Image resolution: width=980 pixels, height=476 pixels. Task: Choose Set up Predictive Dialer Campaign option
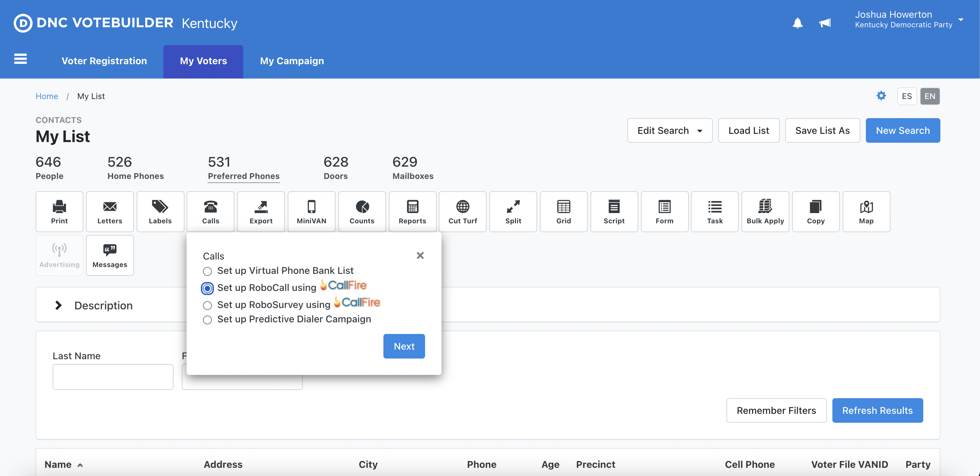coord(207,320)
